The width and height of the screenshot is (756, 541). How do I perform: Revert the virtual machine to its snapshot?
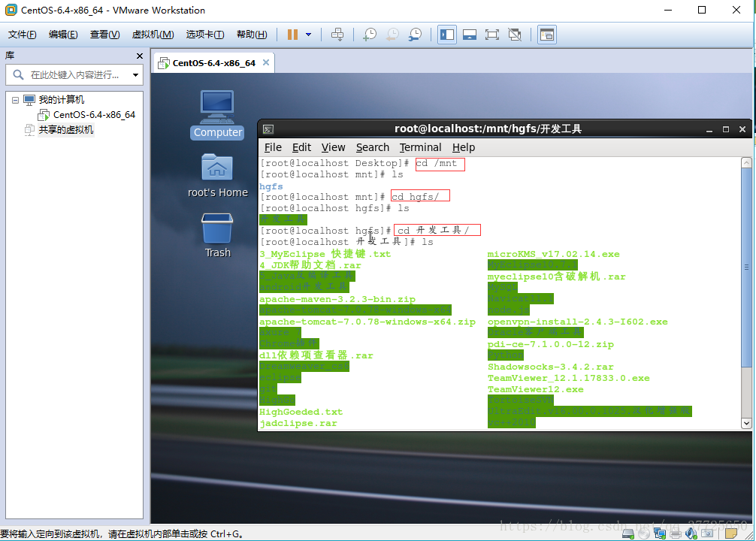coord(392,35)
